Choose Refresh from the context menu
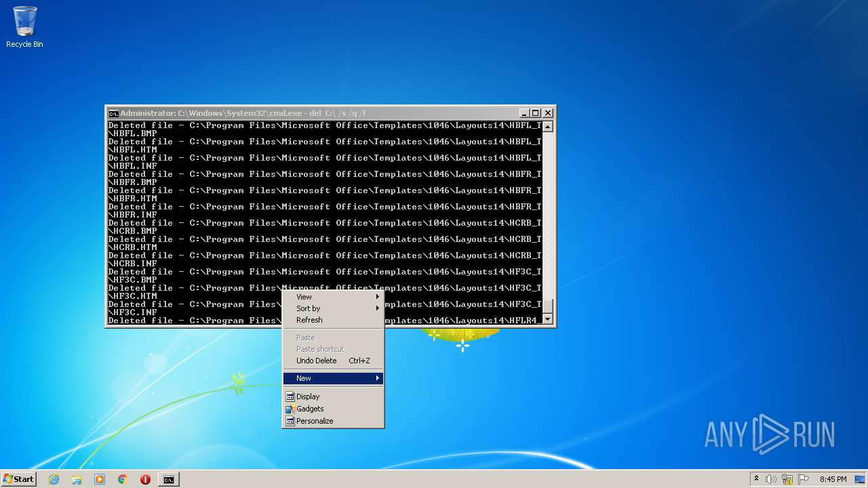Image resolution: width=868 pixels, height=488 pixels. [x=333, y=320]
